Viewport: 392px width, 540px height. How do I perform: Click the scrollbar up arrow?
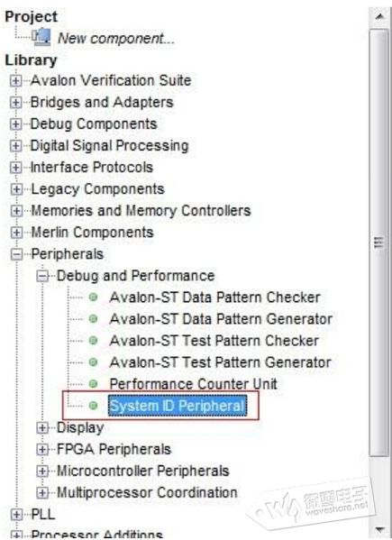click(x=379, y=16)
